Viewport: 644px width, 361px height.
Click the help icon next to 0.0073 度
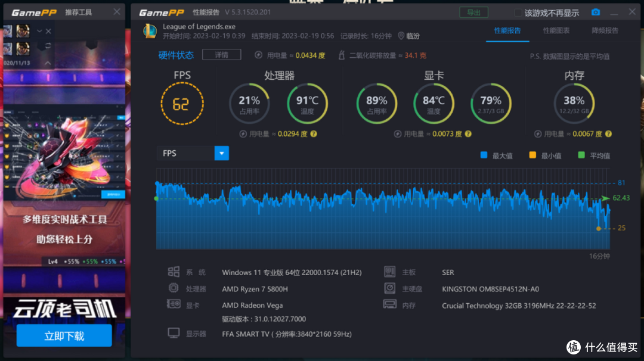click(468, 133)
